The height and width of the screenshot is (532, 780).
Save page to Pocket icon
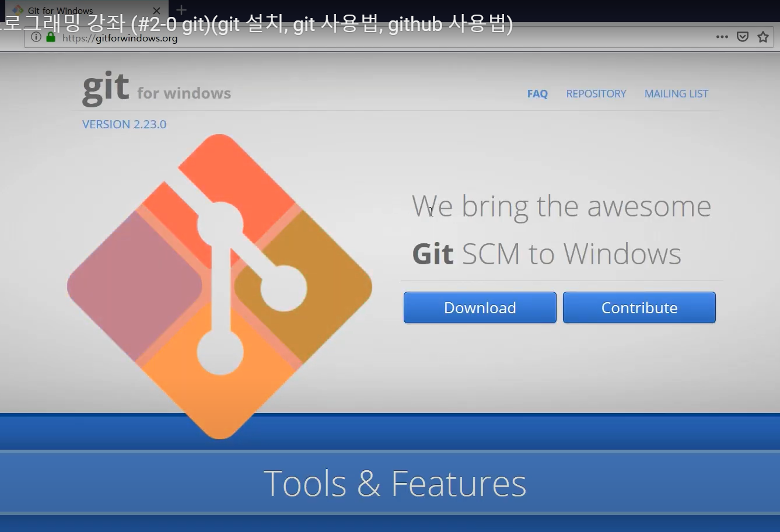point(743,37)
